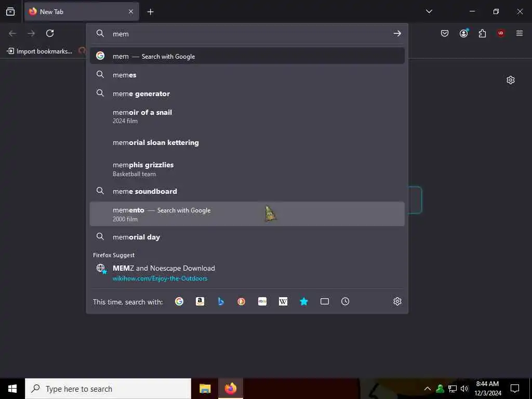Open the Windows Start menu
Viewport: 532px width, 399px height.
tap(12, 389)
